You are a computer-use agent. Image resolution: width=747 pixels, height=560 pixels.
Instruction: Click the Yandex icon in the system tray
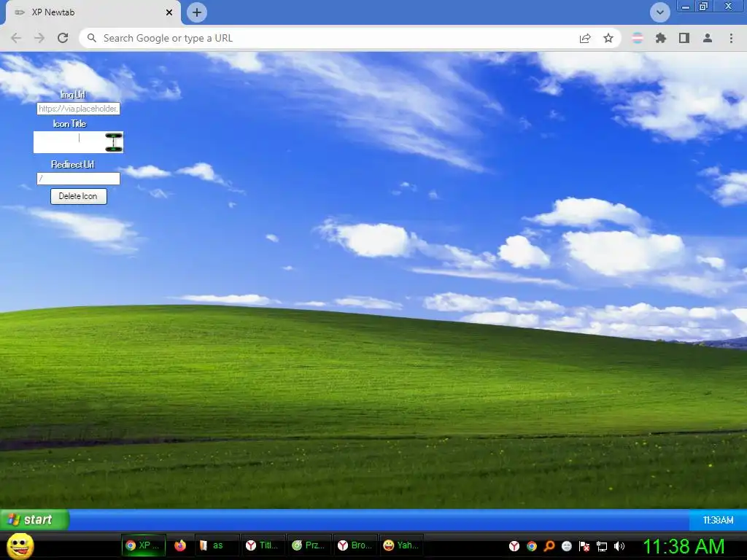click(514, 546)
